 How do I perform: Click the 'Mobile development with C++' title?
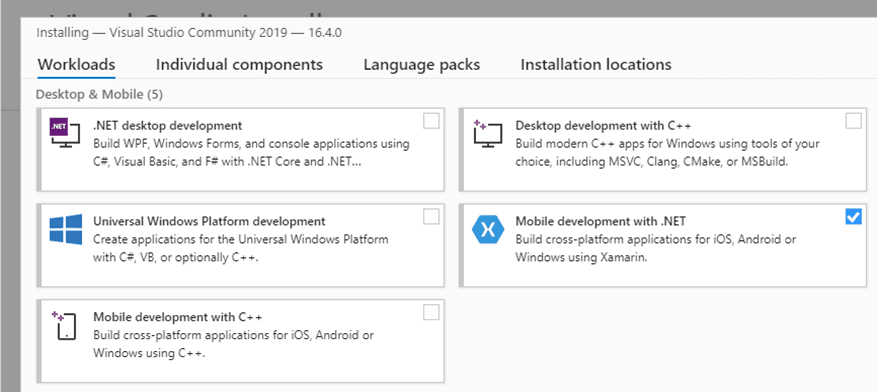pyautogui.click(x=178, y=317)
